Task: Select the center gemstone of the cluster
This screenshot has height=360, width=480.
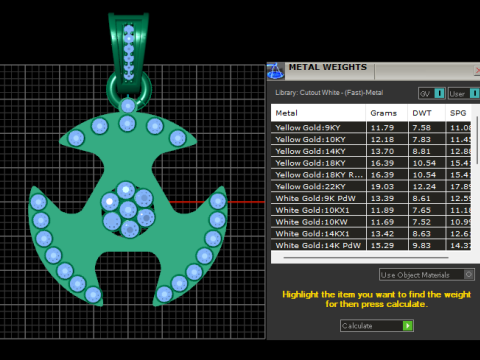Action: [128, 210]
